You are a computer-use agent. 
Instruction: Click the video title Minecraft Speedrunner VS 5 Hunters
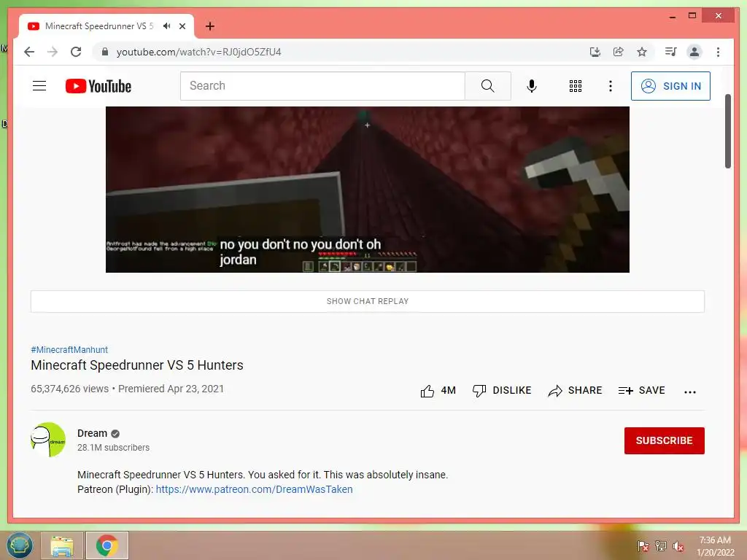137,365
